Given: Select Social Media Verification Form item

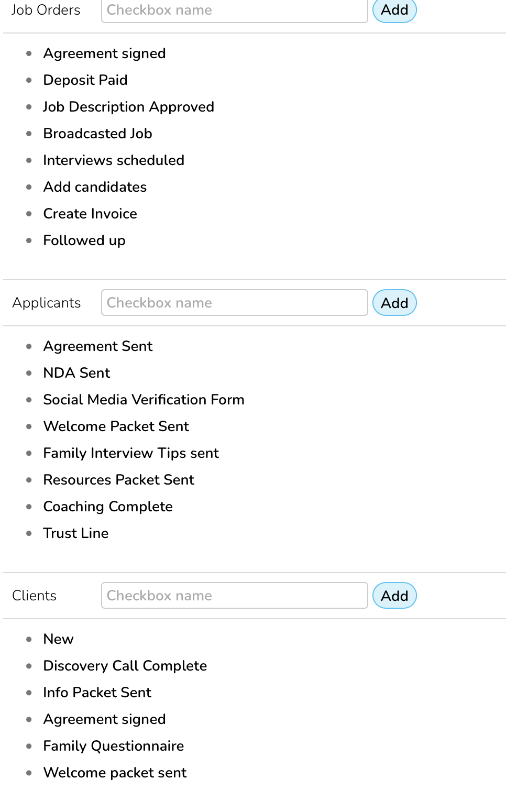Looking at the screenshot, I should (x=144, y=400).
